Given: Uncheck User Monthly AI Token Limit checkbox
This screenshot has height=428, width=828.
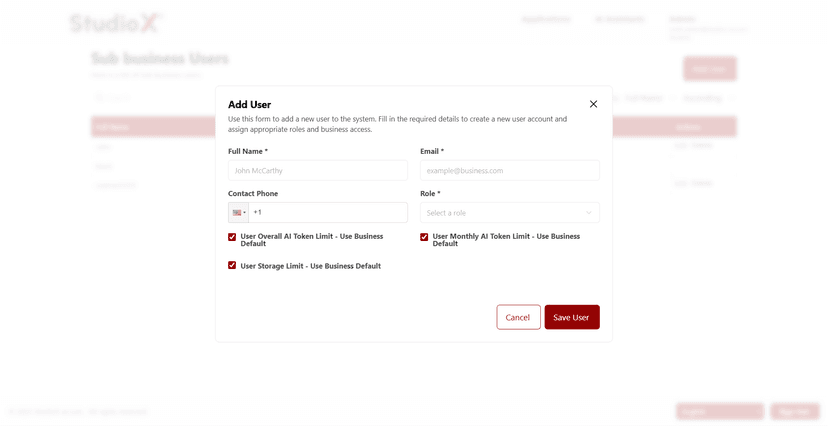Looking at the screenshot, I should (424, 237).
